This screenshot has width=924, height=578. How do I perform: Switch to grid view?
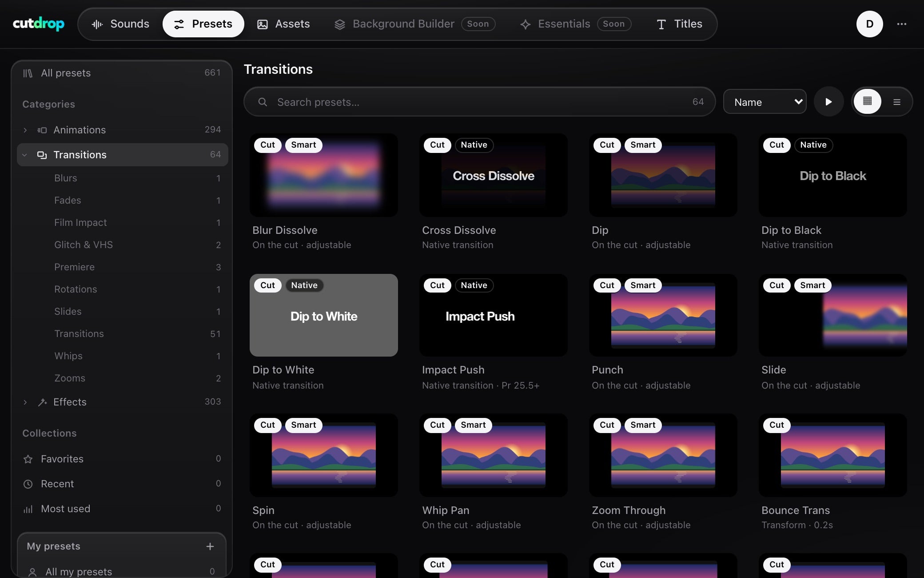867,101
